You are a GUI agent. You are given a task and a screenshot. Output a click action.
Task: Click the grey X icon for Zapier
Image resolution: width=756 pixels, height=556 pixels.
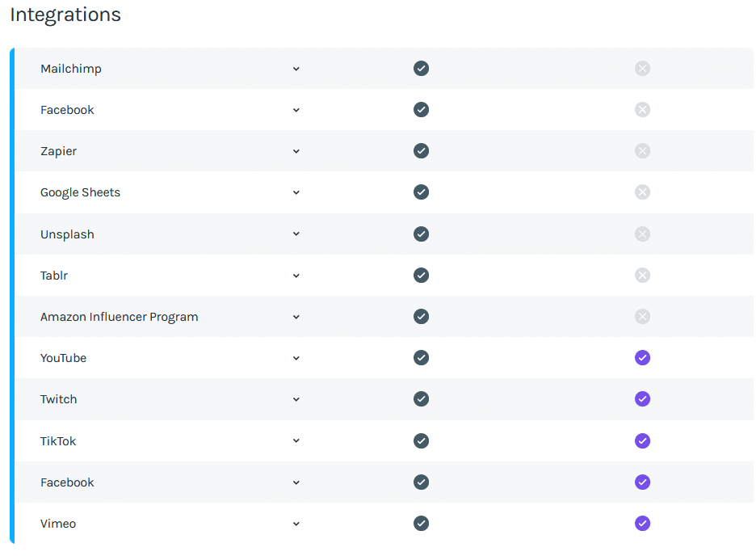(x=642, y=151)
